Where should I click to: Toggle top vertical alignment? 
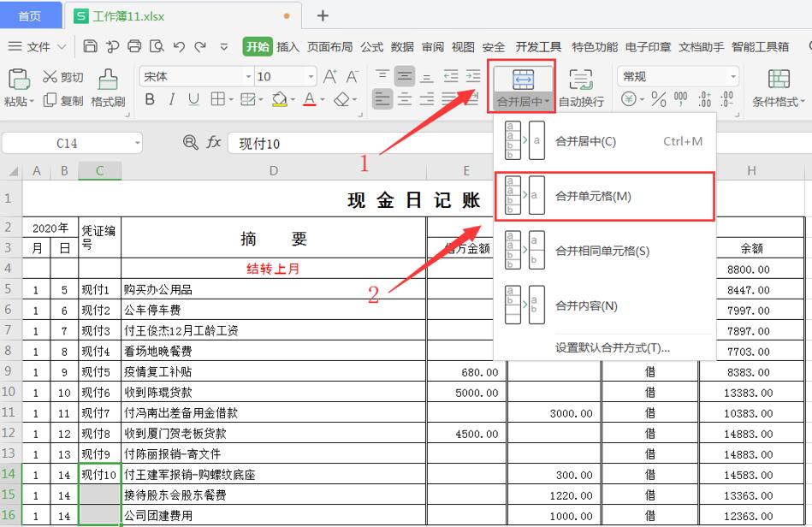[382, 77]
